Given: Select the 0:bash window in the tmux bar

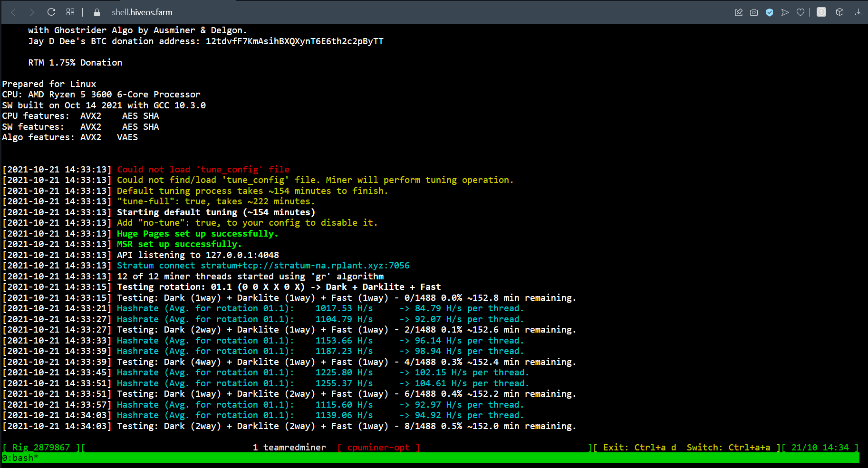Looking at the screenshot, I should (x=19, y=458).
